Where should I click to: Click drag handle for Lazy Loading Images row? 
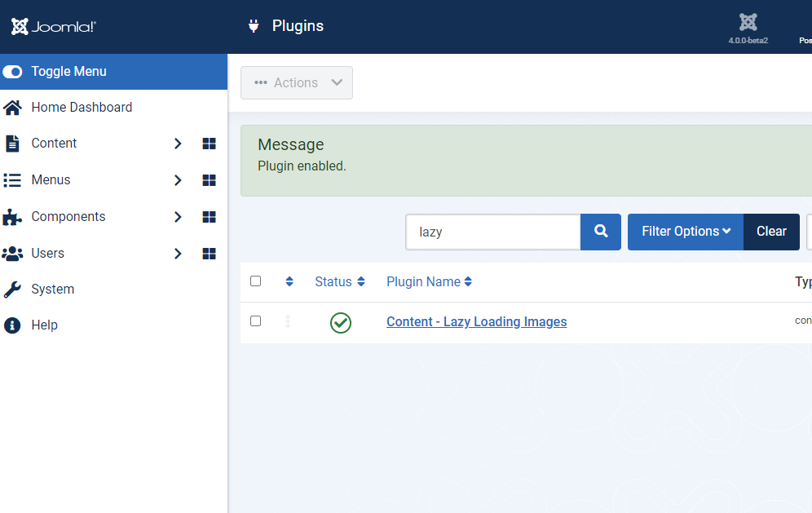point(288,322)
